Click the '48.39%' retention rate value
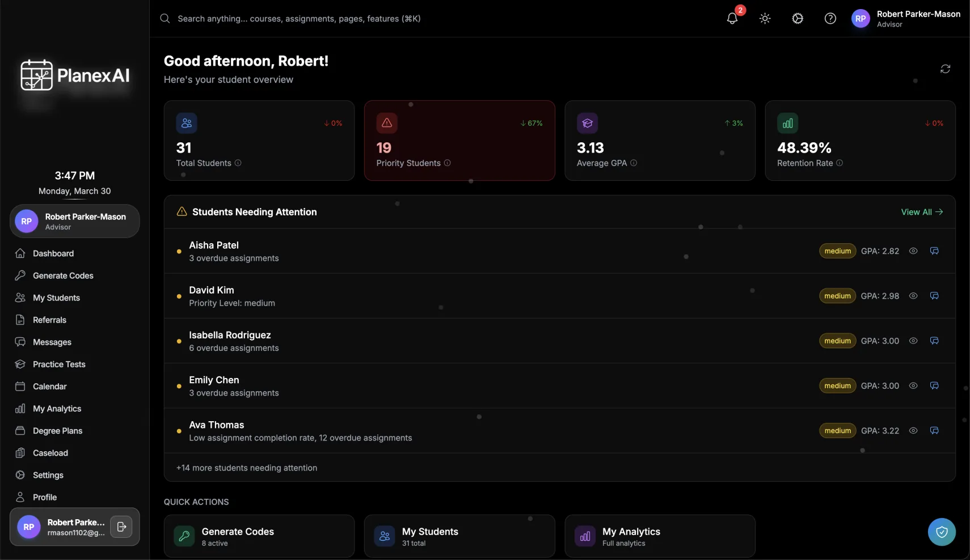The image size is (970, 560). click(x=804, y=148)
